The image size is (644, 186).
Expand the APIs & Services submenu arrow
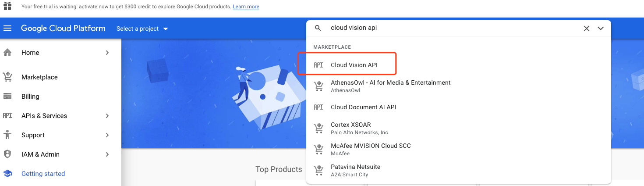[107, 116]
